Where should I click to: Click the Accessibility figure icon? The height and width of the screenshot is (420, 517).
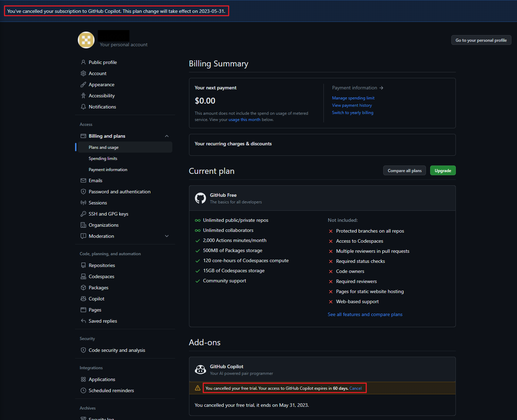[83, 96]
